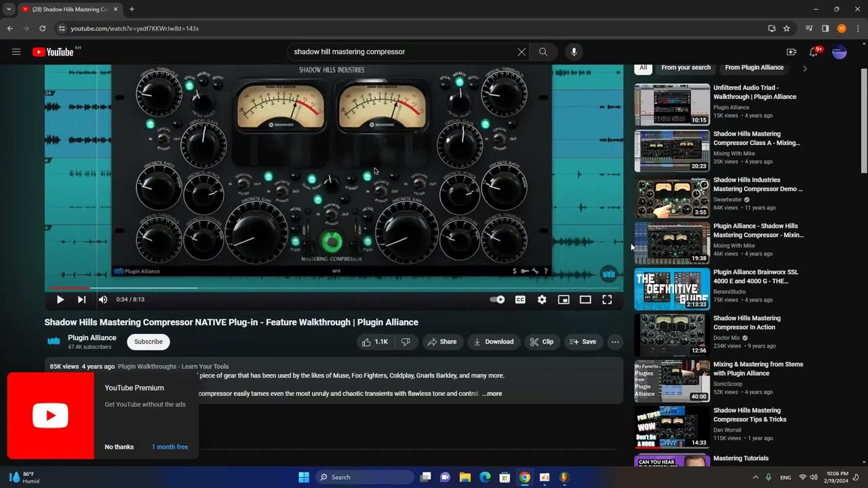Go to the YouTube home logo
Screen dimensions: 868x488
point(53,52)
